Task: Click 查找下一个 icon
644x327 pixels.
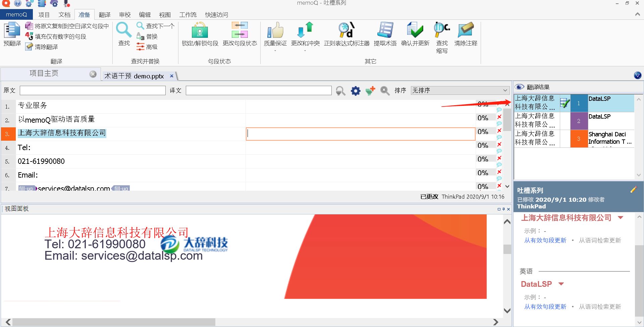Action: click(140, 25)
